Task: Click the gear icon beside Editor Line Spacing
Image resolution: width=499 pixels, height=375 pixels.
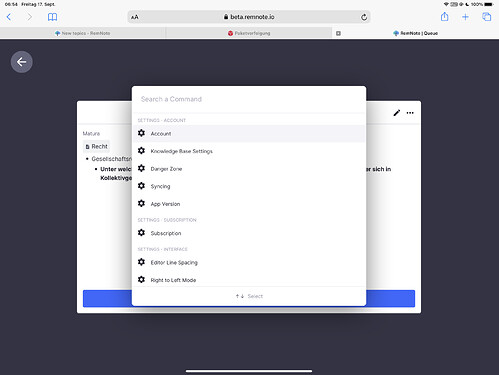Action: pos(141,262)
